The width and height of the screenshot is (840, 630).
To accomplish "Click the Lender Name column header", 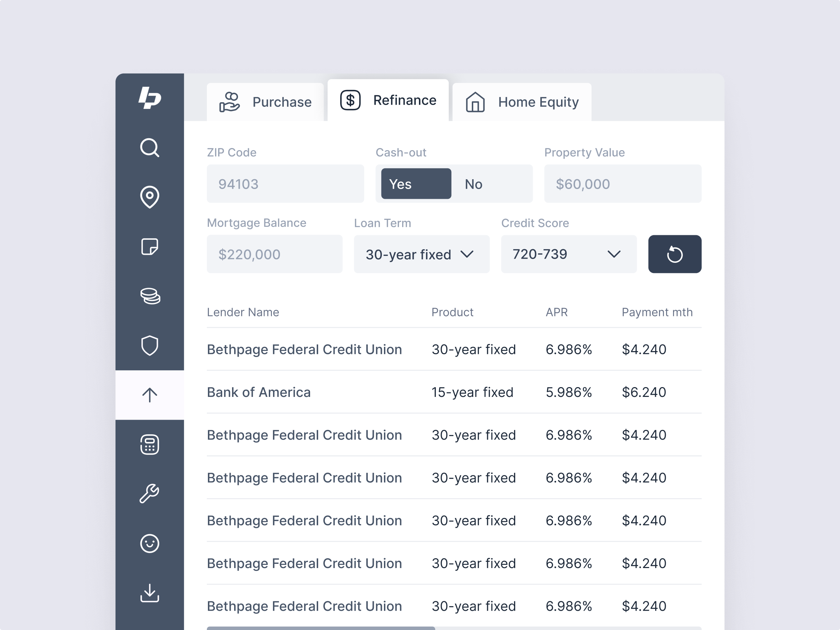I will pos(243,312).
